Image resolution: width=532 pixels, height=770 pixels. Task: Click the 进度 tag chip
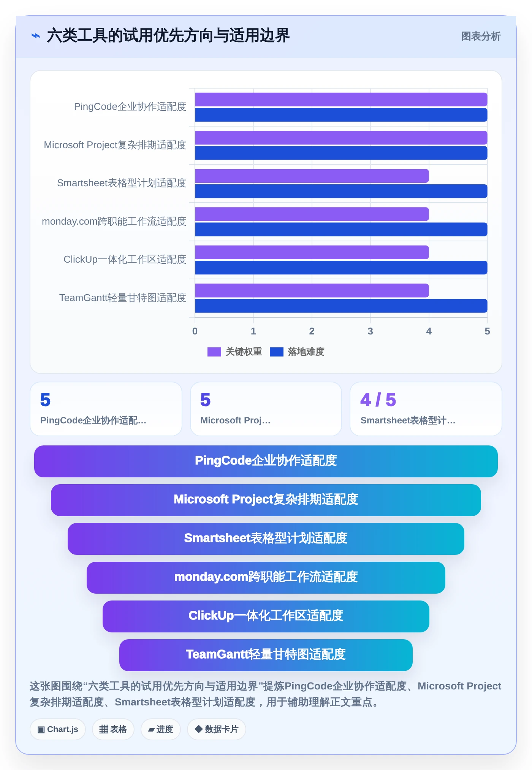click(x=160, y=729)
